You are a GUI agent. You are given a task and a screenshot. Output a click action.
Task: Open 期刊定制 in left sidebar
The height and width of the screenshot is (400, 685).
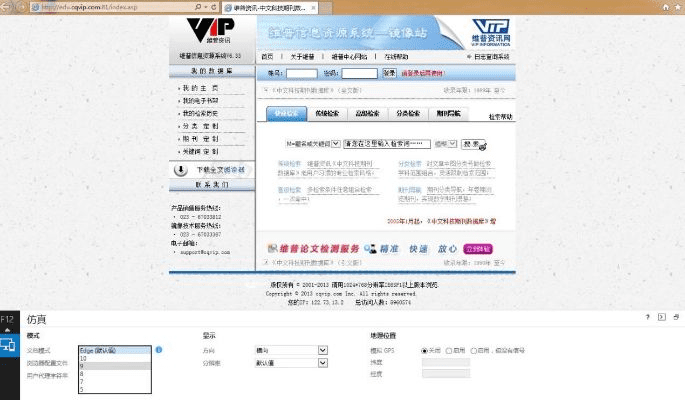coord(200,139)
